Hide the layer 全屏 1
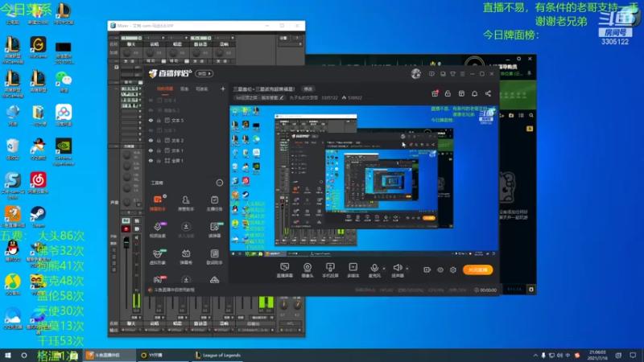Image resolution: width=644 pixels, height=362 pixels. pyautogui.click(x=151, y=160)
